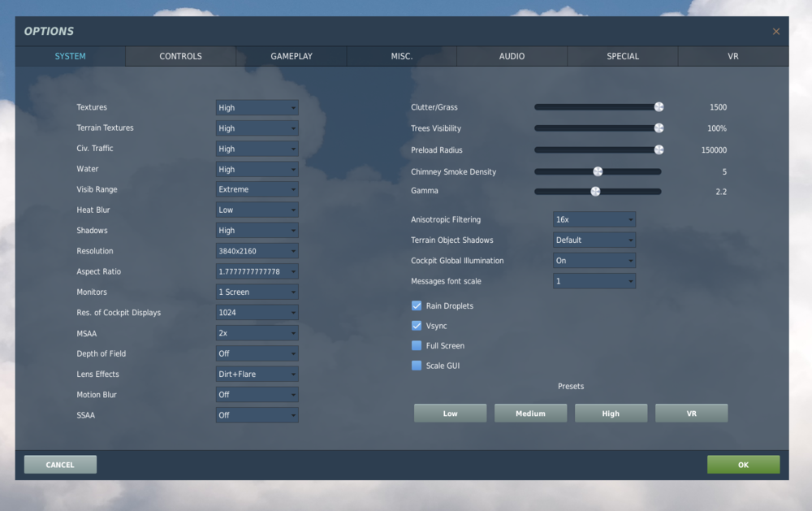Open the Water quality dropdown

257,170
